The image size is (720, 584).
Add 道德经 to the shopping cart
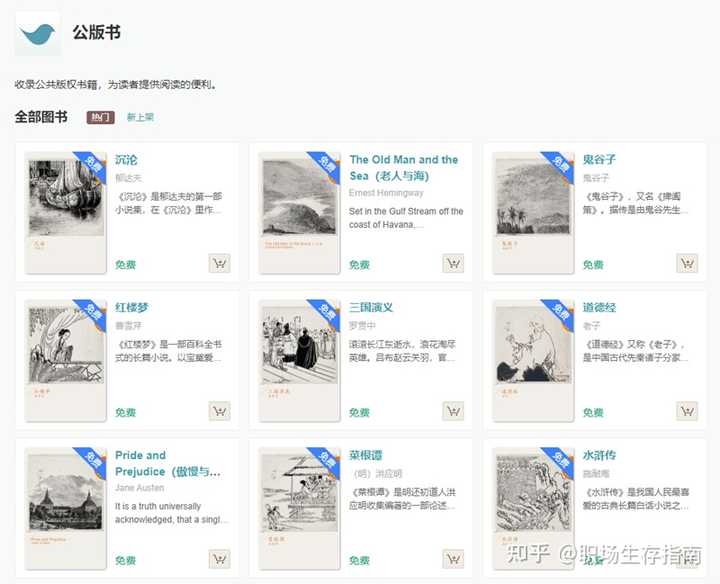[x=687, y=411]
